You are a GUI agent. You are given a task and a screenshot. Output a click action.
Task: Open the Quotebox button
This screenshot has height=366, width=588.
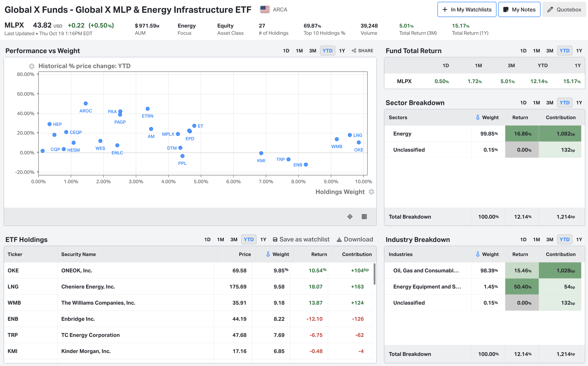[x=564, y=9]
